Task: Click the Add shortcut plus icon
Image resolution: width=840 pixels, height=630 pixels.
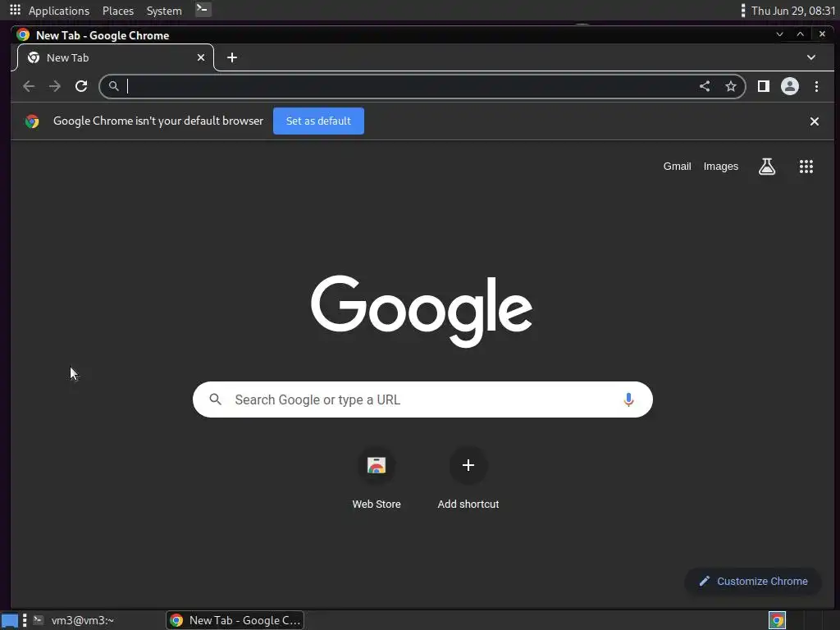Action: (x=468, y=465)
